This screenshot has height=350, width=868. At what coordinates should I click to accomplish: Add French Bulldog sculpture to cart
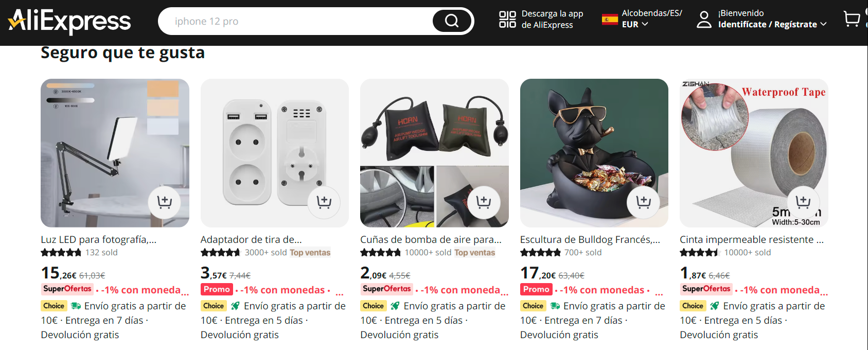643,202
